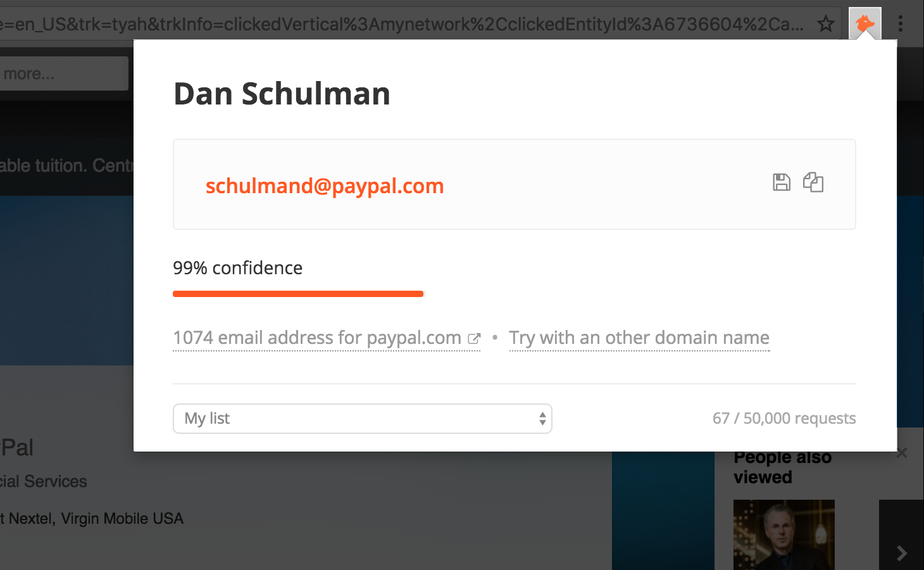The image size is (924, 570).
Task: Open the Chrome three-dot menu
Action: pyautogui.click(x=900, y=24)
